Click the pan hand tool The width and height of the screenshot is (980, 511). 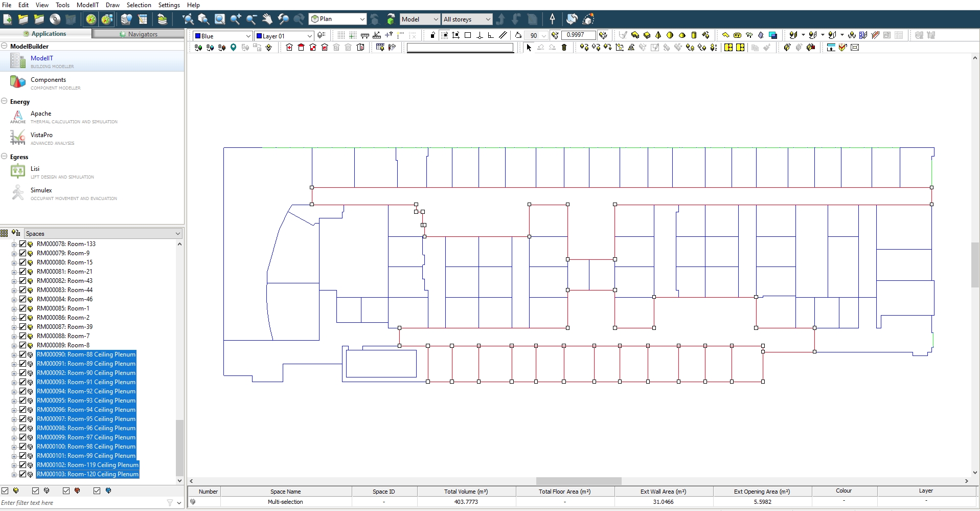(267, 19)
